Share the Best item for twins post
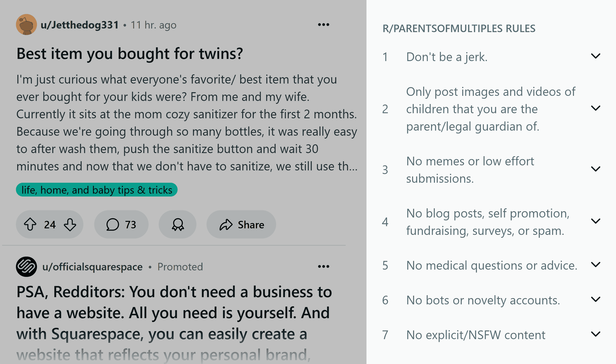Screen dimensions: 616x364 click(241, 224)
